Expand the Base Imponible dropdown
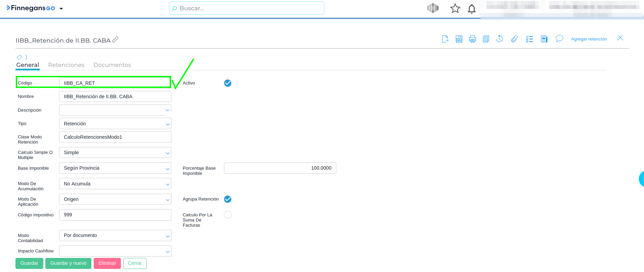This screenshot has height=272, width=644. [x=115, y=168]
